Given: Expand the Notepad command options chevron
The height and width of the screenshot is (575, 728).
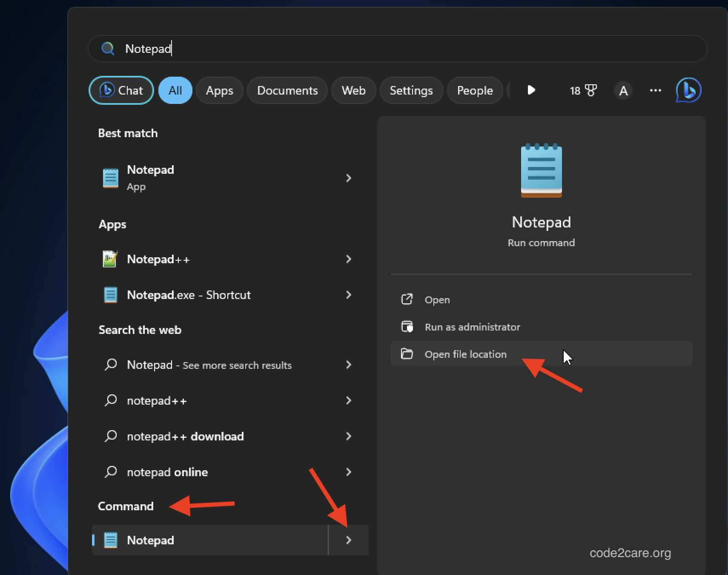Looking at the screenshot, I should [x=349, y=540].
